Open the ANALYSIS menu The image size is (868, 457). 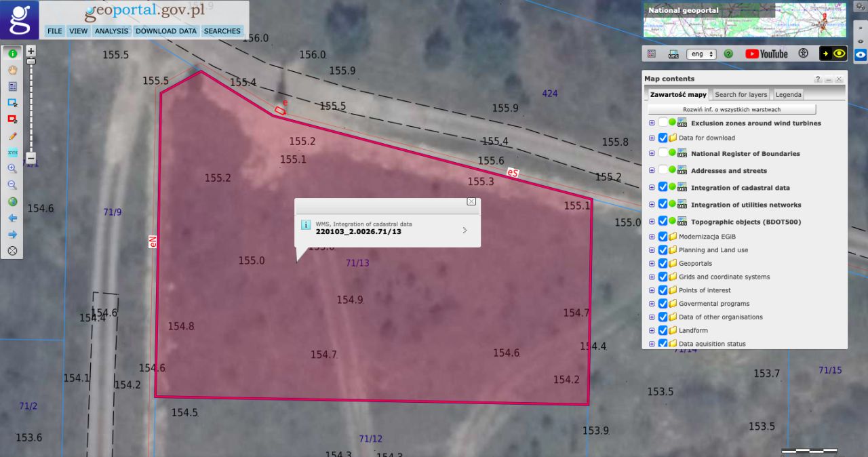(x=111, y=31)
